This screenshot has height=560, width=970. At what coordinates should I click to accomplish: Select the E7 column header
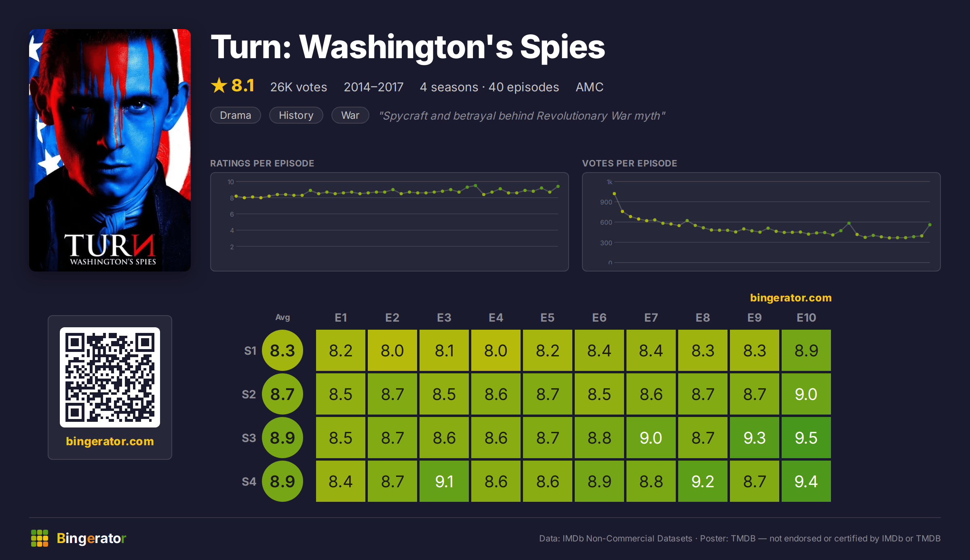(651, 318)
